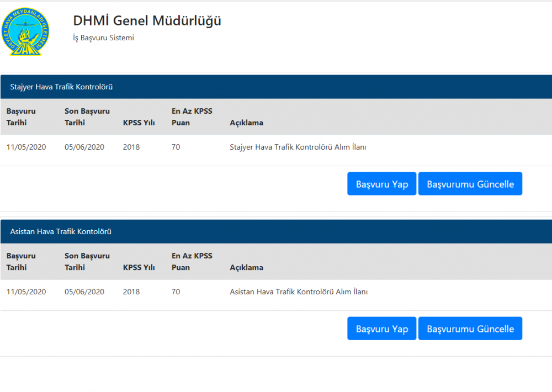The width and height of the screenshot is (552, 392).
Task: Click Başvurumu Güncelle for Stajyer Hava Trafik Kontrolörü
Action: (x=470, y=184)
